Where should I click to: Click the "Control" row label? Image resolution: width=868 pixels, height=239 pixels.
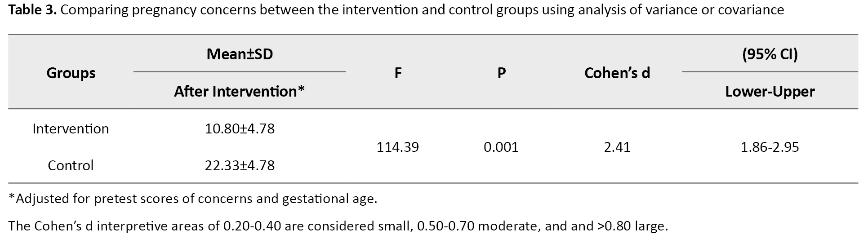point(71,165)
